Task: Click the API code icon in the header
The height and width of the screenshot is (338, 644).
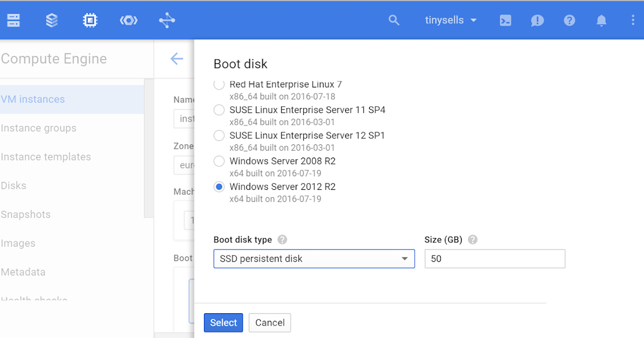Action: tap(128, 20)
